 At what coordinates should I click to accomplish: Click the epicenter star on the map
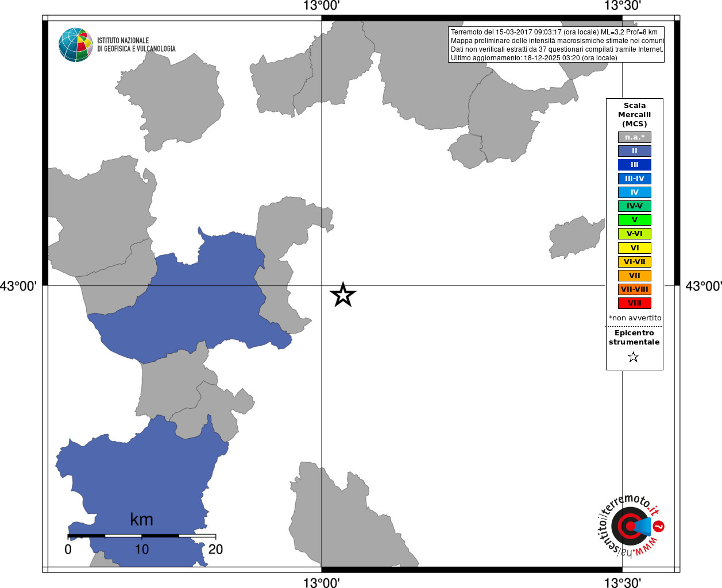[x=343, y=295]
